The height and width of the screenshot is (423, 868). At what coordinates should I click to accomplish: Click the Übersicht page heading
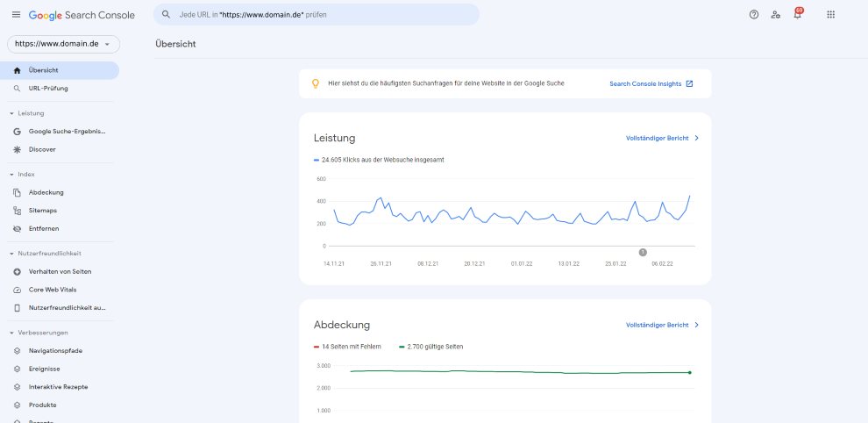click(x=175, y=44)
